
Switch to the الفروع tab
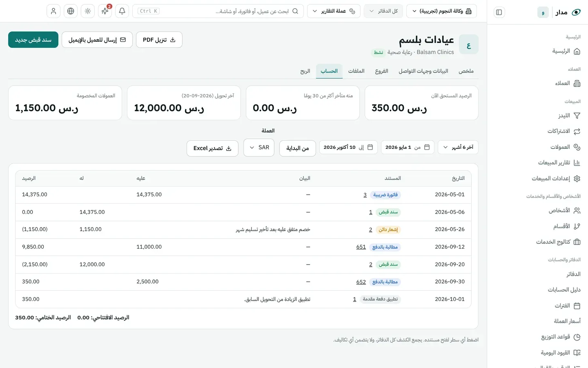tap(381, 71)
